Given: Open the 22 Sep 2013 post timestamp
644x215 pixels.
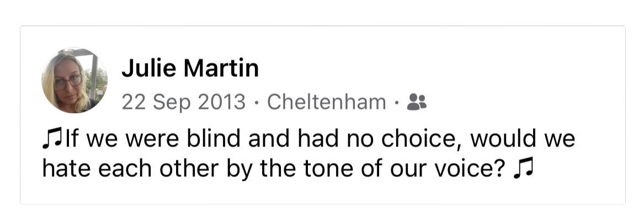Looking at the screenshot, I should 183,102.
